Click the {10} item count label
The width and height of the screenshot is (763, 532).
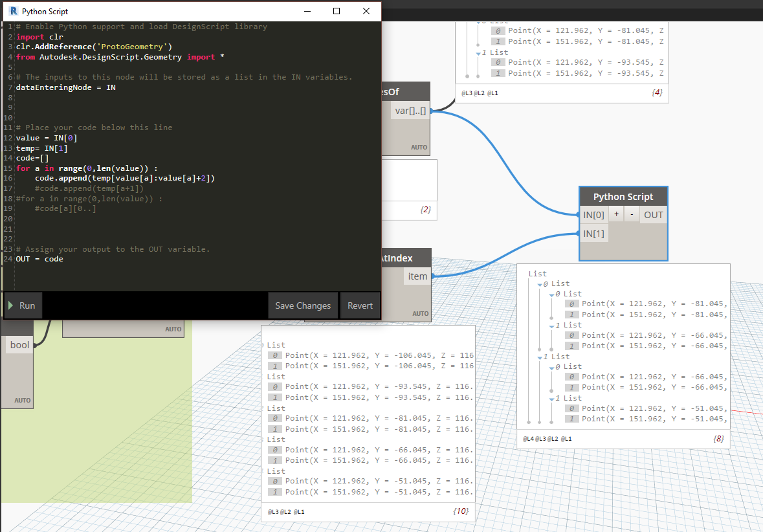(x=461, y=511)
